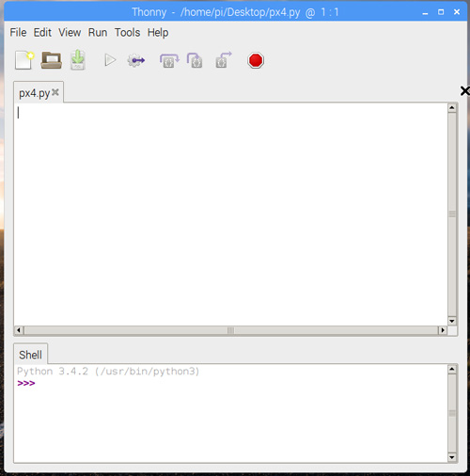Create a new file with toolbar icon
This screenshot has height=476, width=470.
[x=24, y=60]
